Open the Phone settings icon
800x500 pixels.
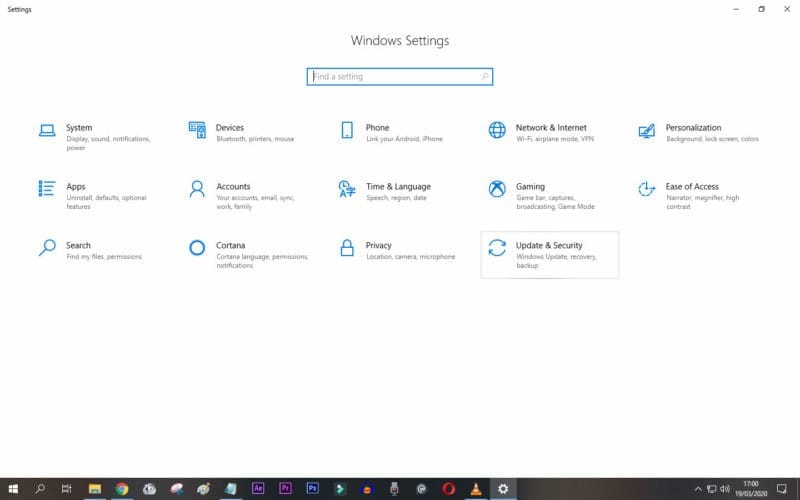(347, 130)
